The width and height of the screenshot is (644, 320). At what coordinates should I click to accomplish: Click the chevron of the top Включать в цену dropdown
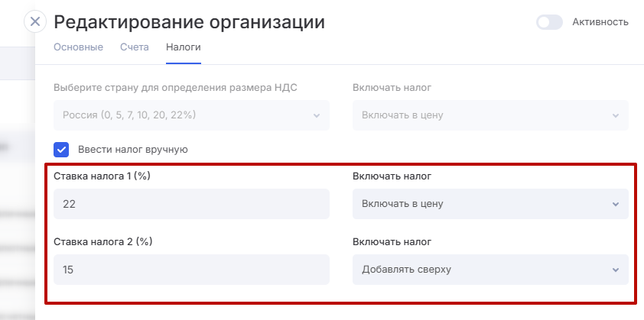coord(616,116)
